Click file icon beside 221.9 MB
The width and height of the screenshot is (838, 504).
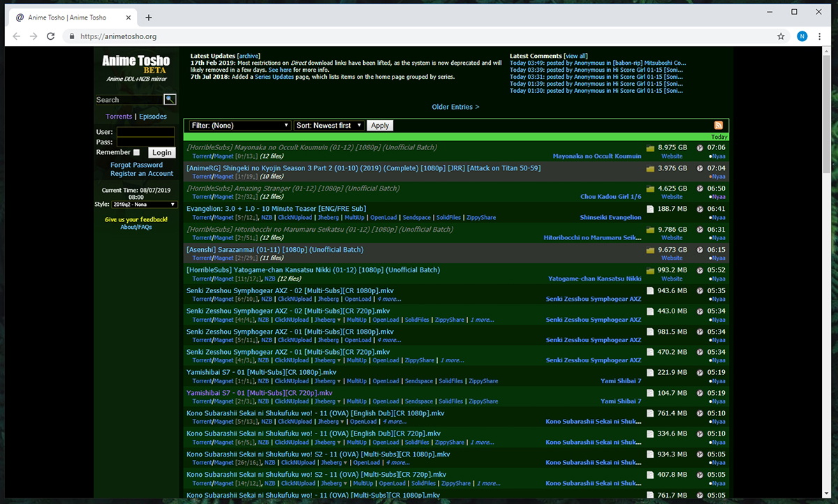[x=650, y=372]
